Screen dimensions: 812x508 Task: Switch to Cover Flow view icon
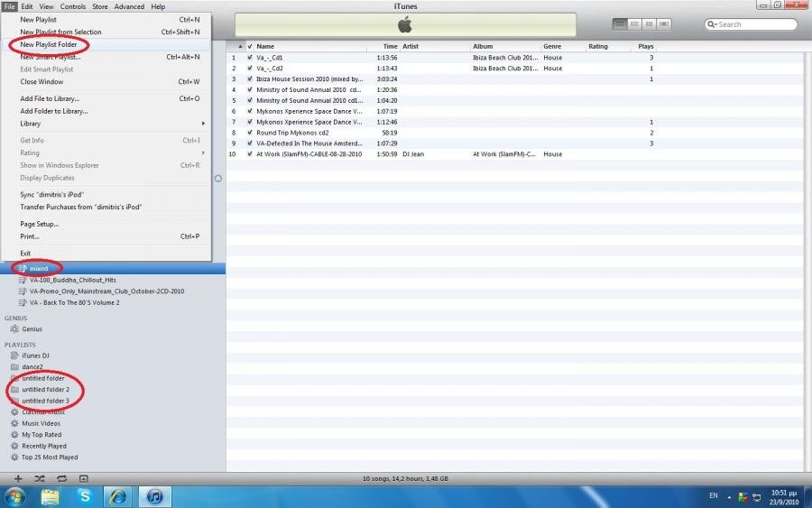click(x=664, y=24)
